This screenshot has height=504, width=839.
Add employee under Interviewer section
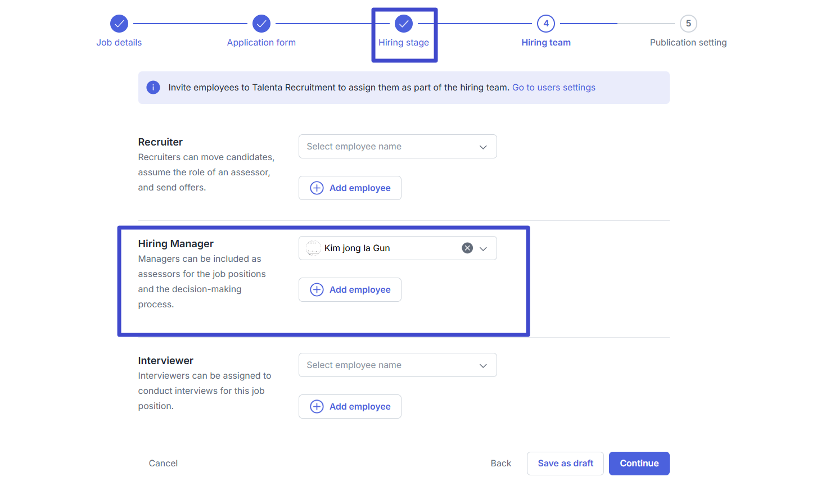[350, 407]
